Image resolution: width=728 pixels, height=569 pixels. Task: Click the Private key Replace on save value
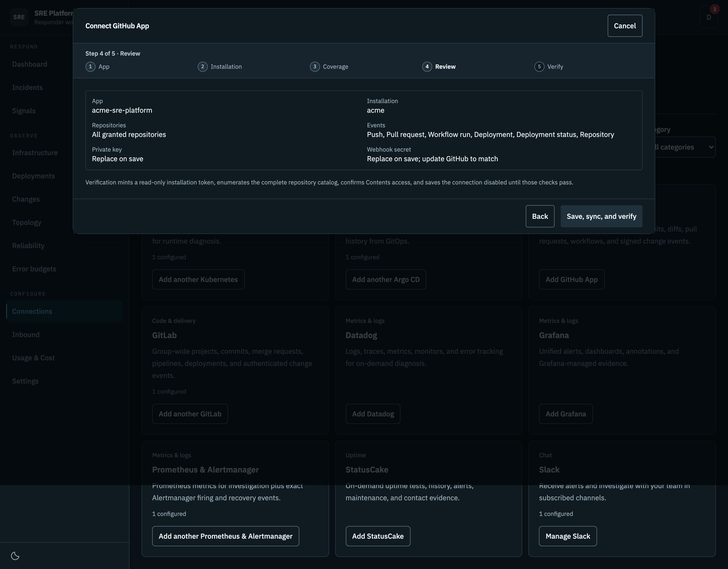point(117,159)
